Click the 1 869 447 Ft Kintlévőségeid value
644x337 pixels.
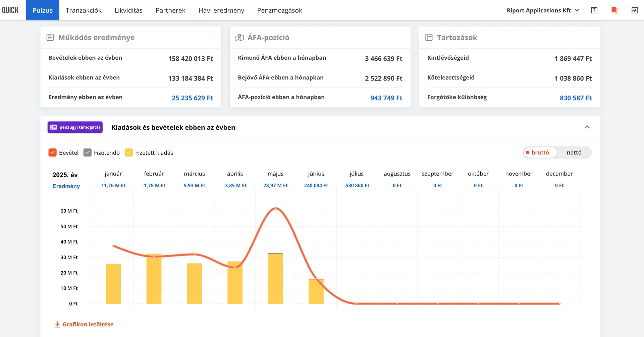(573, 59)
